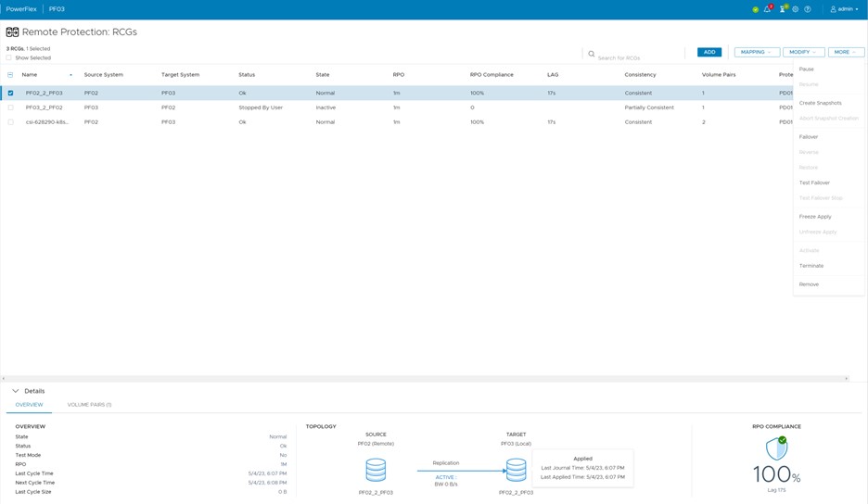
Task: Open the running jobs icon
Action: (x=783, y=9)
